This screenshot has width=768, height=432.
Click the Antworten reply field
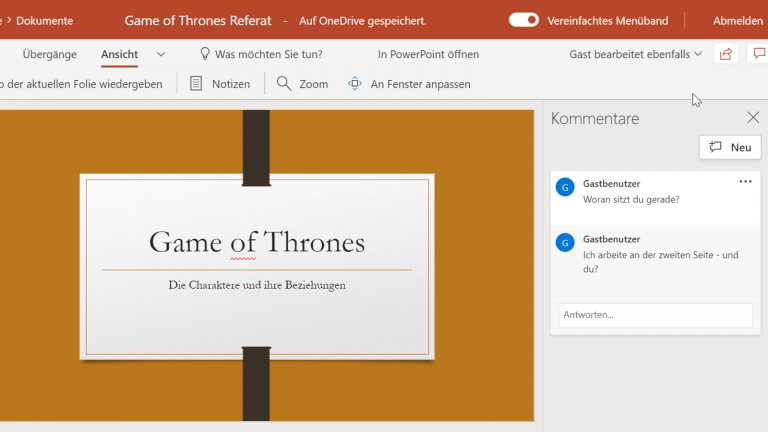[x=655, y=314]
